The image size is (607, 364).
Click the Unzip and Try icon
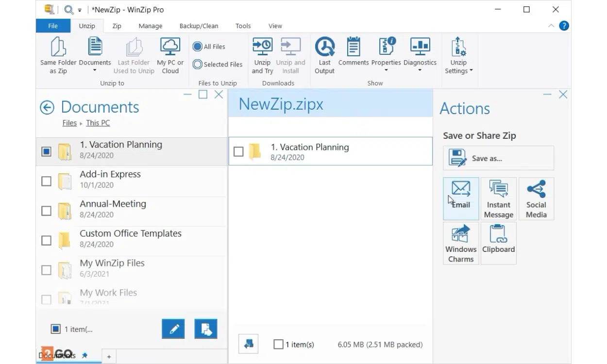click(262, 47)
